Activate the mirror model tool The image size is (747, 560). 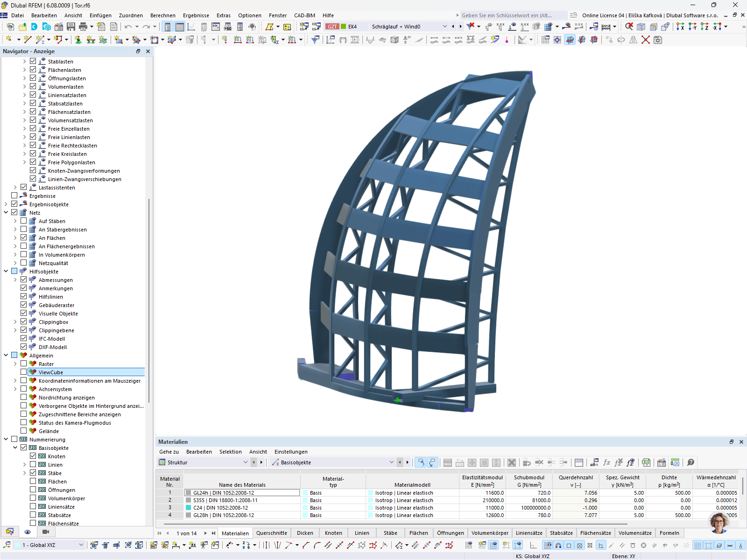tap(633, 40)
